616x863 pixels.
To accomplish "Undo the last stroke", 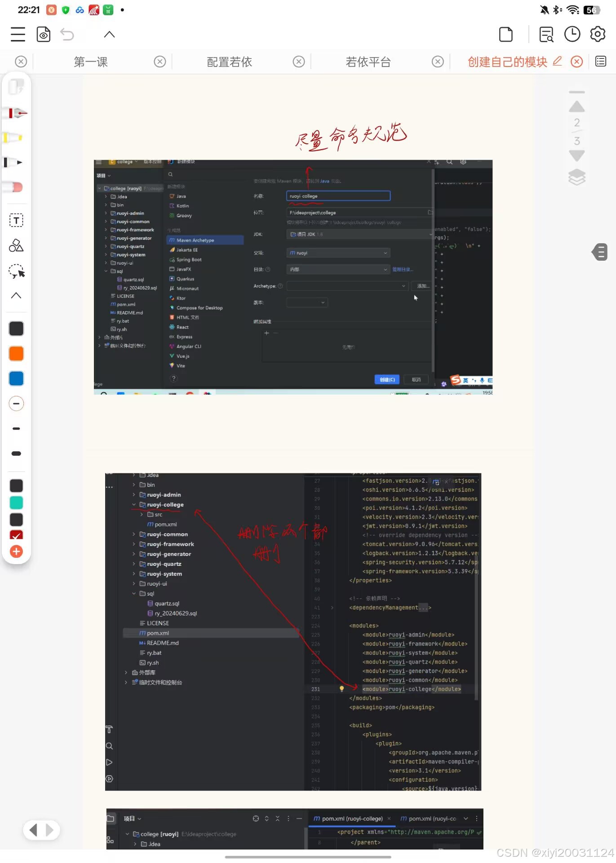I will 67,35.
